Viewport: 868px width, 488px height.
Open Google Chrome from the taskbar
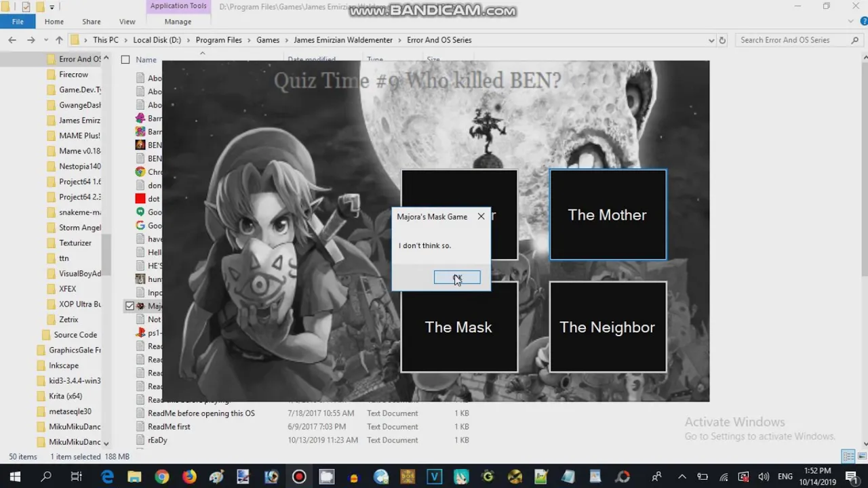(x=161, y=477)
